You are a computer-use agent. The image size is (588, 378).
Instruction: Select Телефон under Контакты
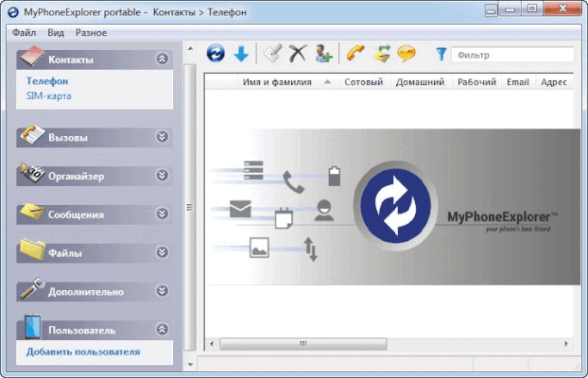pos(47,81)
